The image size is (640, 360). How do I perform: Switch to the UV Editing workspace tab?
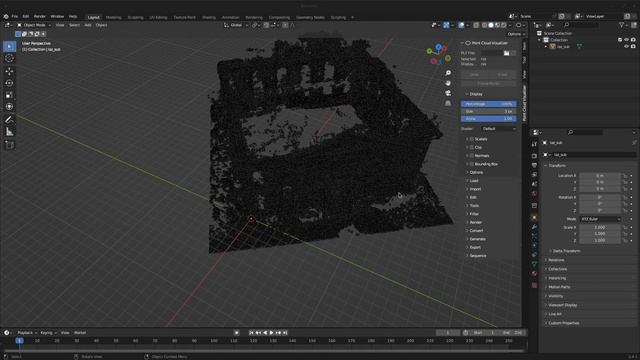click(x=158, y=18)
